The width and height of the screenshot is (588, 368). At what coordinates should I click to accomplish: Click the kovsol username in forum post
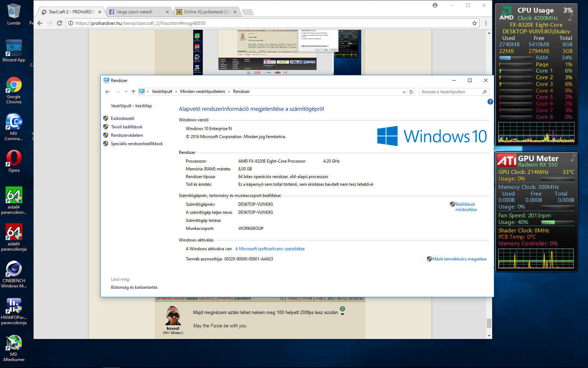pyautogui.click(x=173, y=328)
